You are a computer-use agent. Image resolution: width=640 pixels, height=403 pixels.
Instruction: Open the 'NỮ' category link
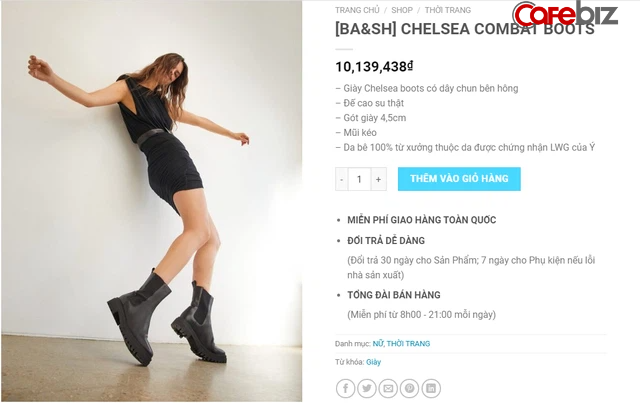[x=378, y=343]
